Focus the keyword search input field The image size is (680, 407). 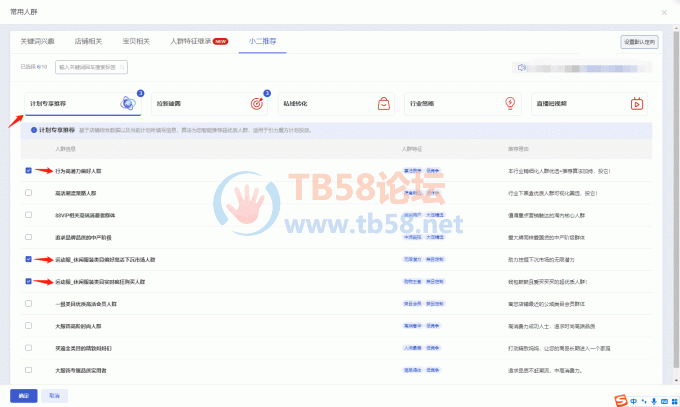pos(91,67)
